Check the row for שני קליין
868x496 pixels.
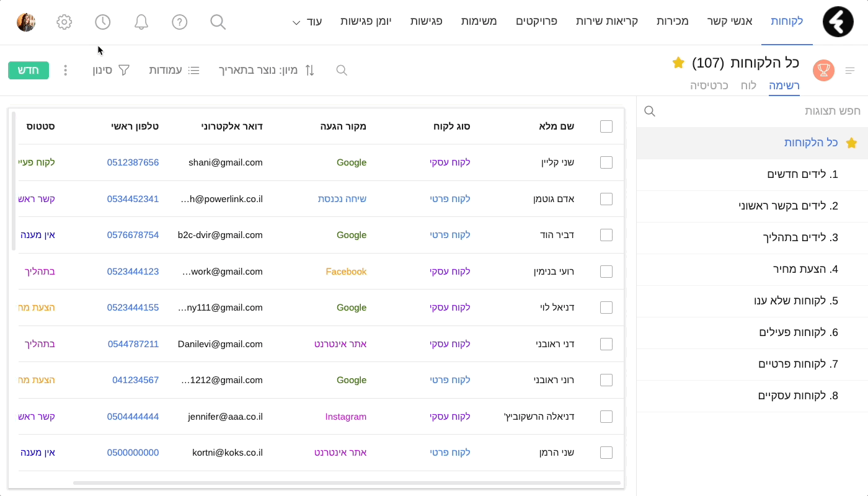point(606,162)
